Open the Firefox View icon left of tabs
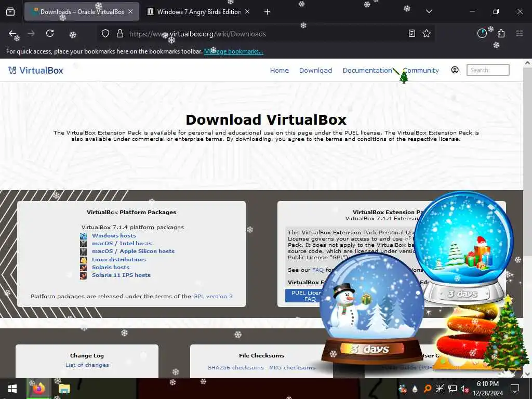 click(10, 12)
